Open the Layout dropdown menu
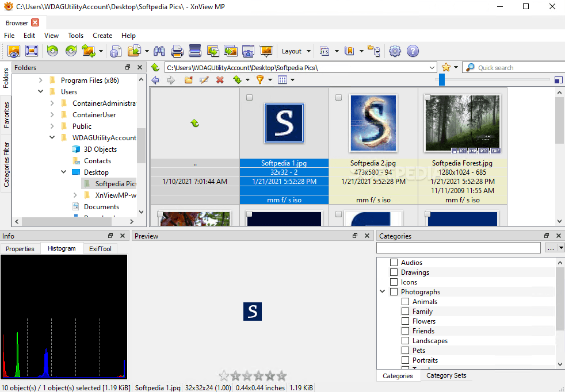The width and height of the screenshot is (565, 392). (296, 51)
